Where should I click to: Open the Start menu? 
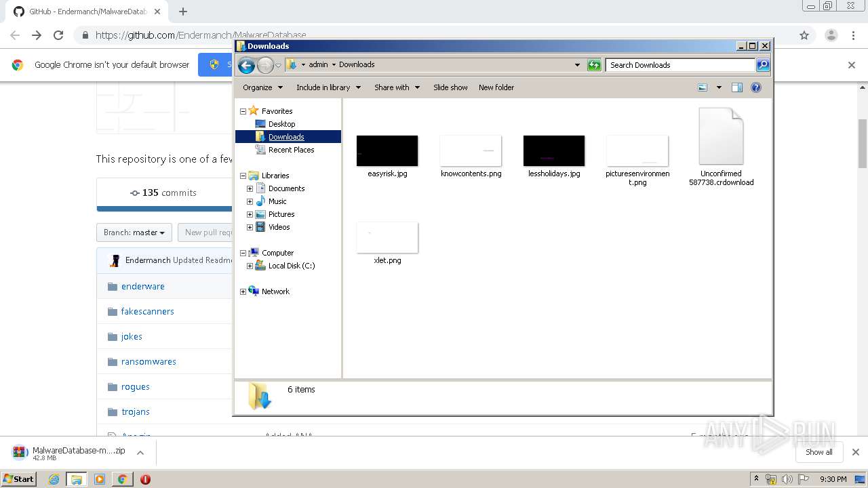coord(19,479)
